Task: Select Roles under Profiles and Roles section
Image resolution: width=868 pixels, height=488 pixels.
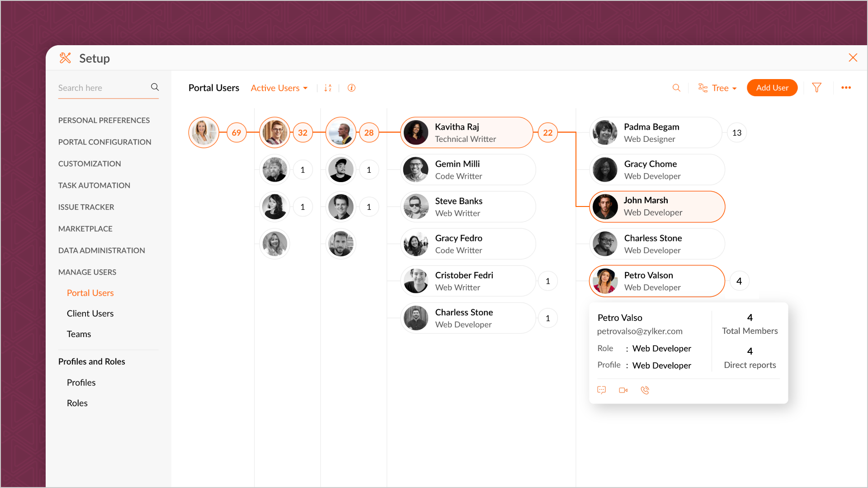Action: pos(76,404)
